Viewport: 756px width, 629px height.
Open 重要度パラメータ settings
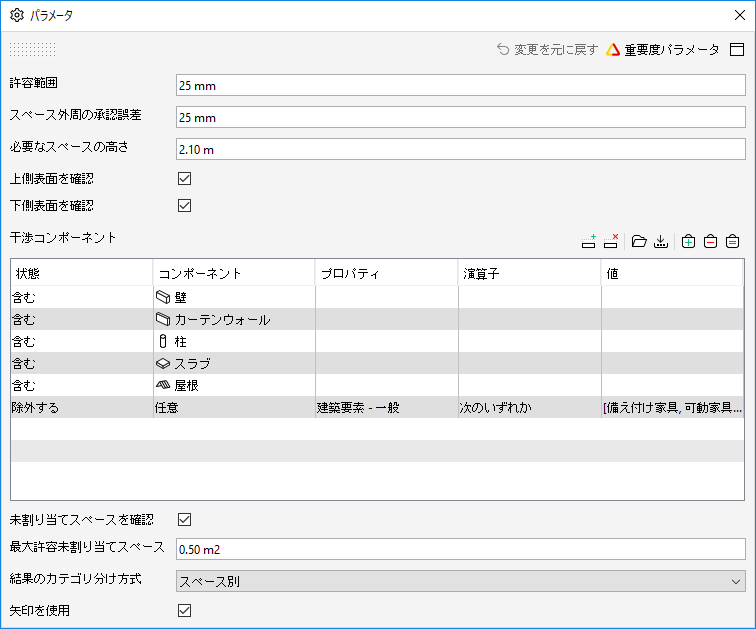point(662,49)
